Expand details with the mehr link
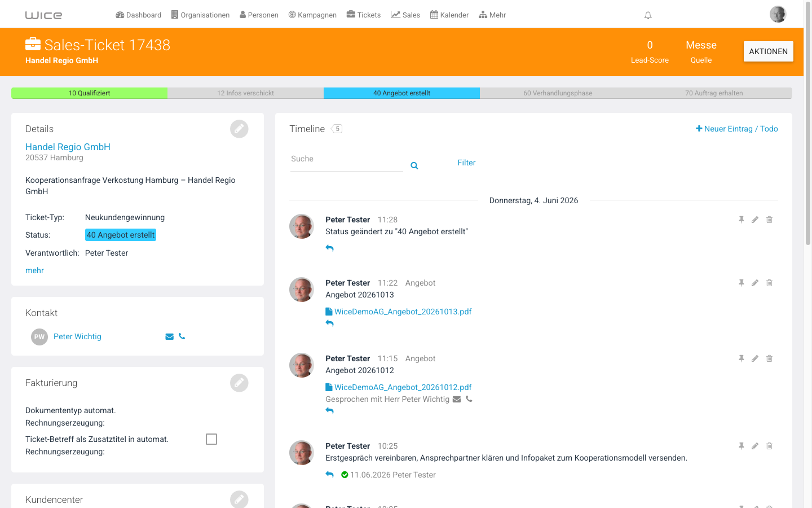Viewport: 812px width, 508px height. click(x=34, y=270)
